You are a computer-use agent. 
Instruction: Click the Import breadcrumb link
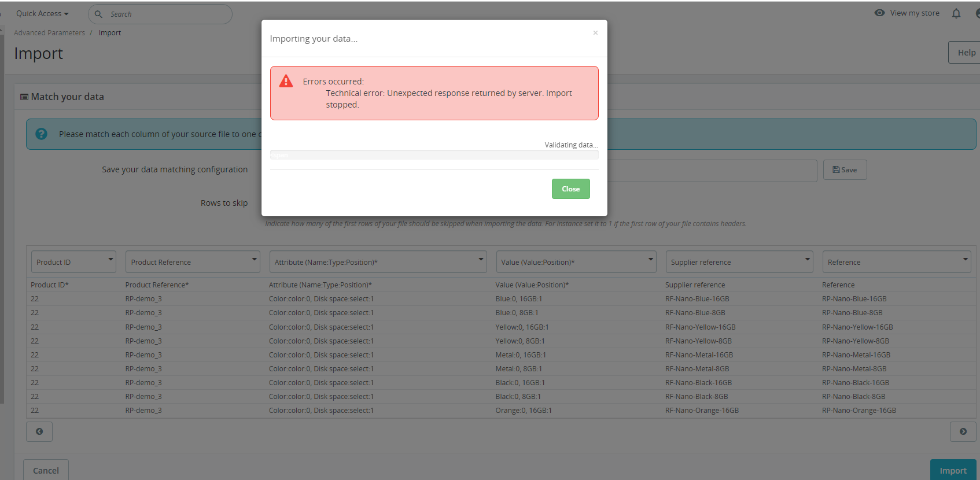[x=110, y=33]
